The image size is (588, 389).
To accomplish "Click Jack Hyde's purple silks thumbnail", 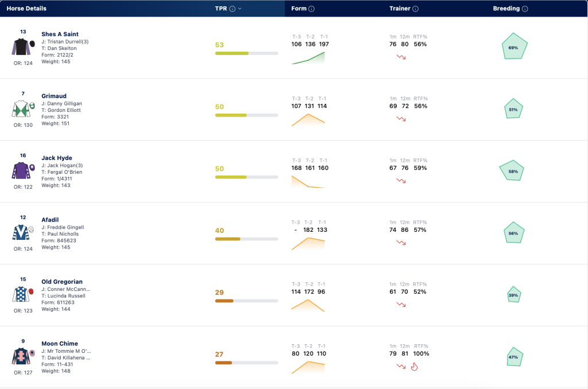I will click(21, 170).
